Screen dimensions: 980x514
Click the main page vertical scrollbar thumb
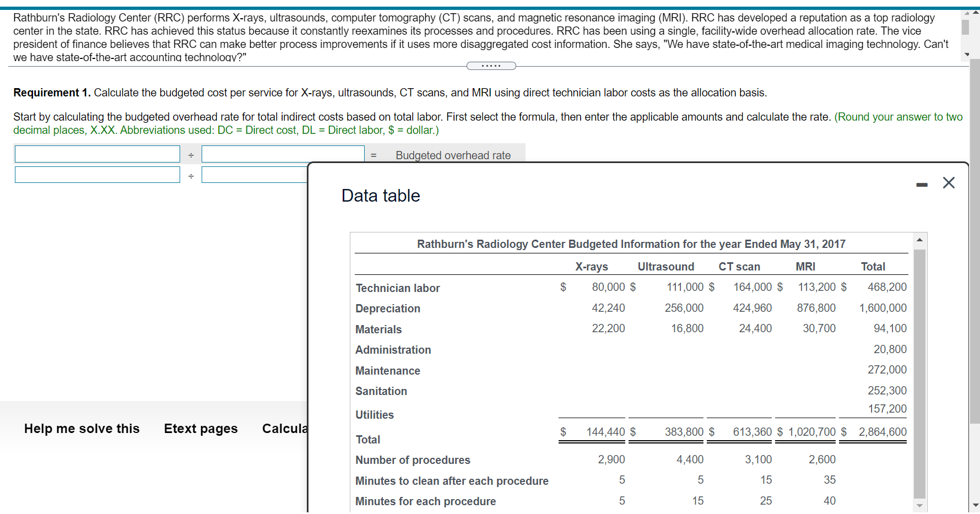coord(975,241)
